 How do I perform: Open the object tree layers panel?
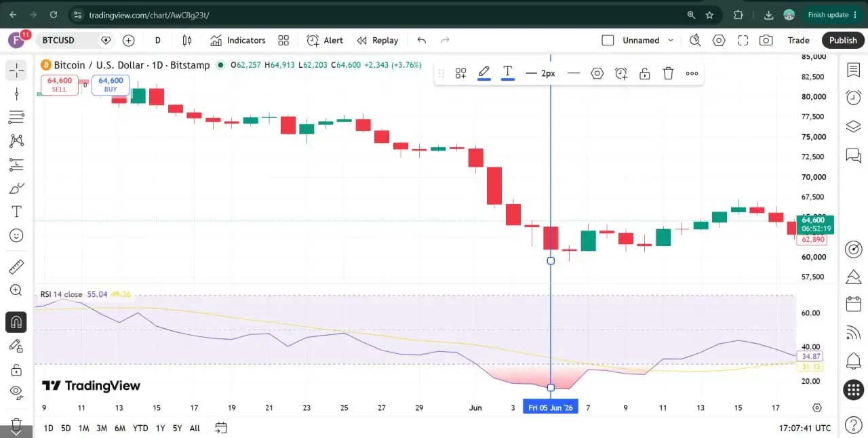coord(854,127)
